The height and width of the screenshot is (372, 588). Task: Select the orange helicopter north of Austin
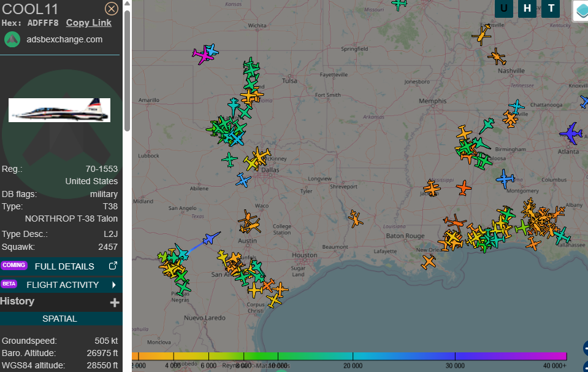click(248, 222)
